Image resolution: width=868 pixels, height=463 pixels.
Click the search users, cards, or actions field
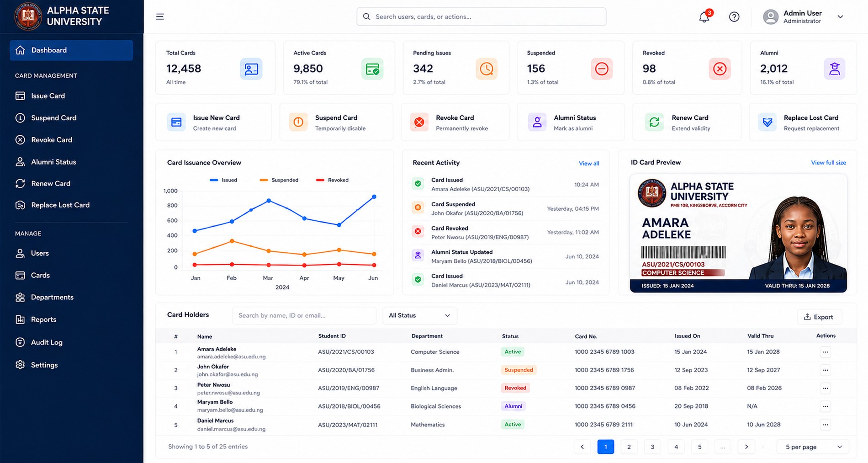coord(482,17)
